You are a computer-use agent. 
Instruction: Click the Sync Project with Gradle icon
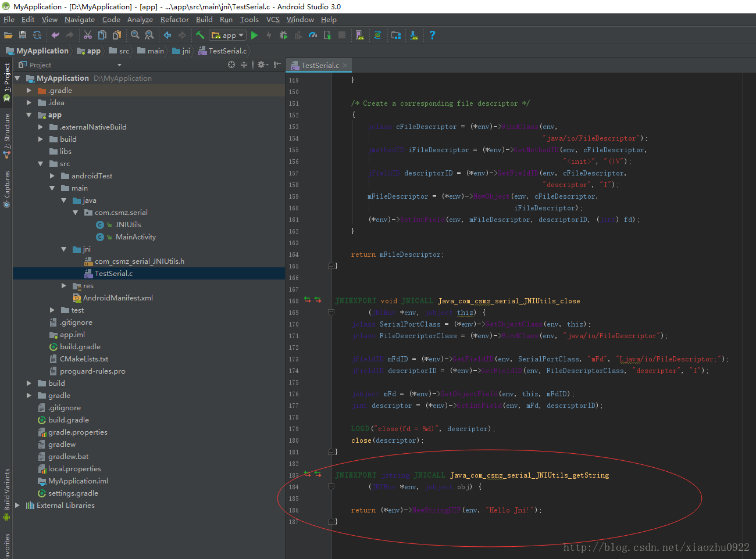click(378, 35)
